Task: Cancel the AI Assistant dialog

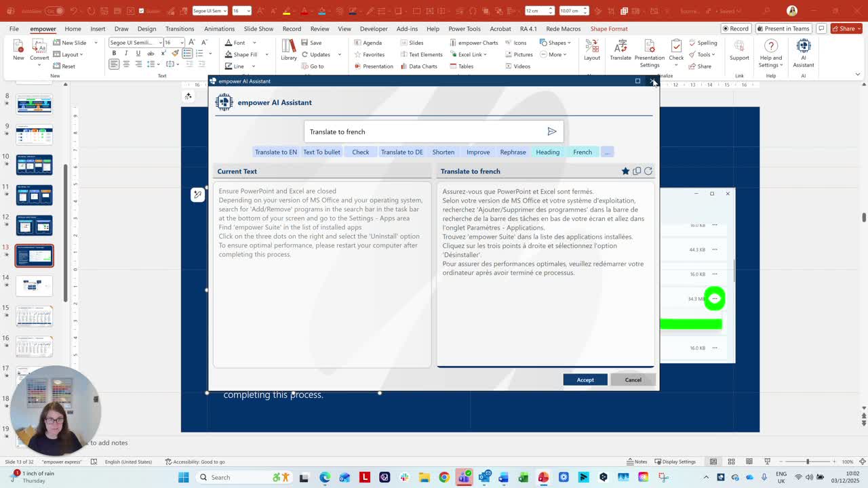Action: [633, 380]
